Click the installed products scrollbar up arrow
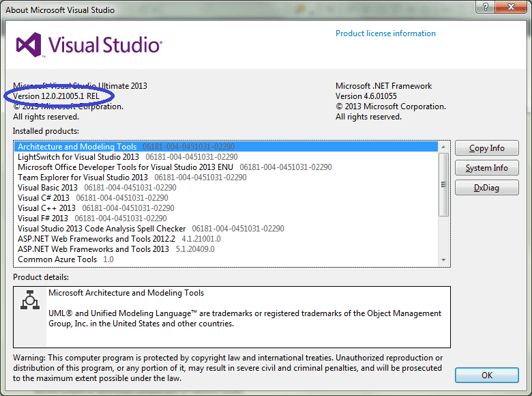This screenshot has height=396, width=532. tap(443, 147)
